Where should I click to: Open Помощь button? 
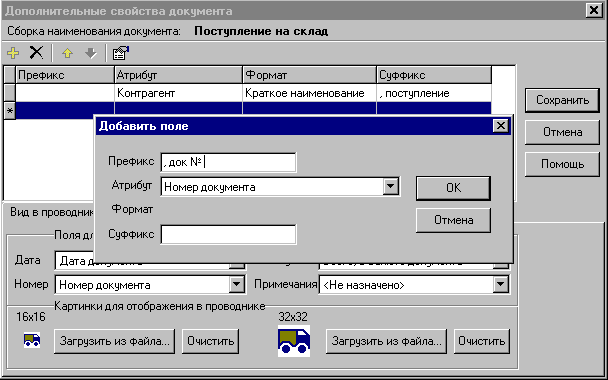(x=562, y=164)
